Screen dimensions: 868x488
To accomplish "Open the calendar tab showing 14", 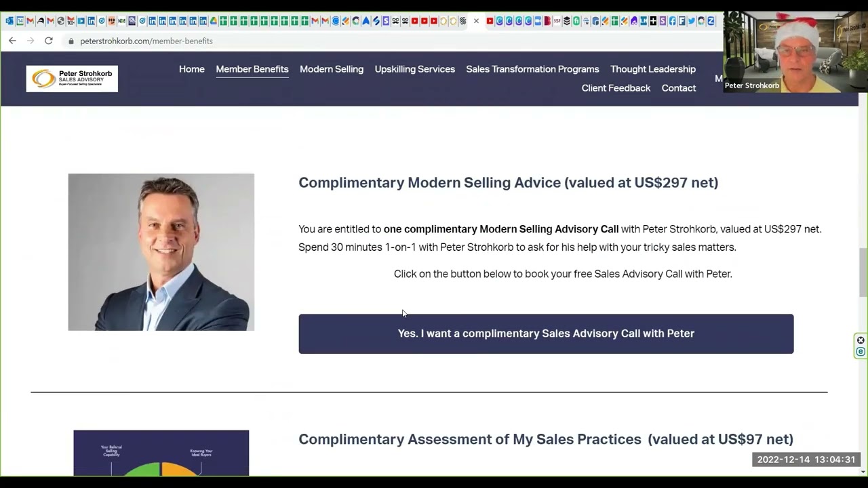I will pyautogui.click(x=20, y=21).
